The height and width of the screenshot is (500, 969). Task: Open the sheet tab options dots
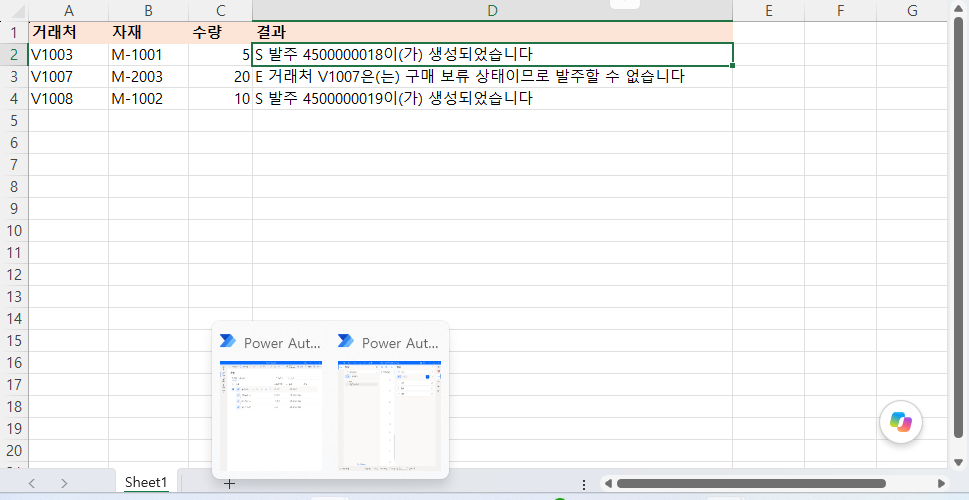pos(585,484)
